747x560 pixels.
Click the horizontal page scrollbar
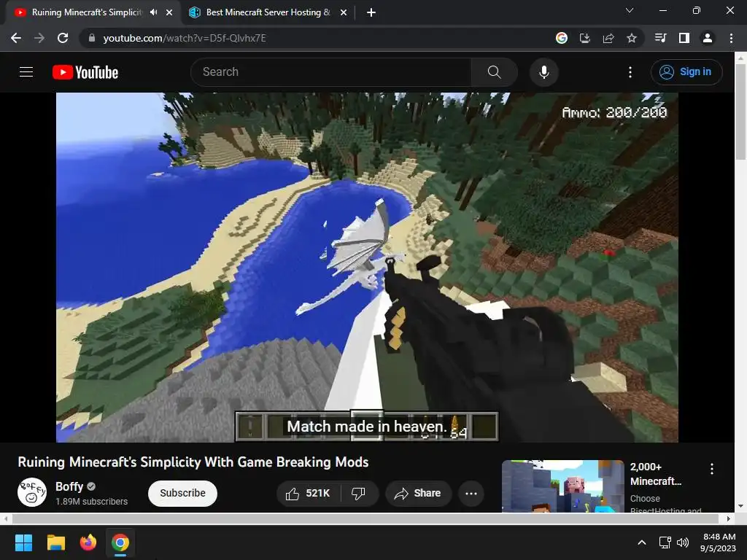click(367, 518)
